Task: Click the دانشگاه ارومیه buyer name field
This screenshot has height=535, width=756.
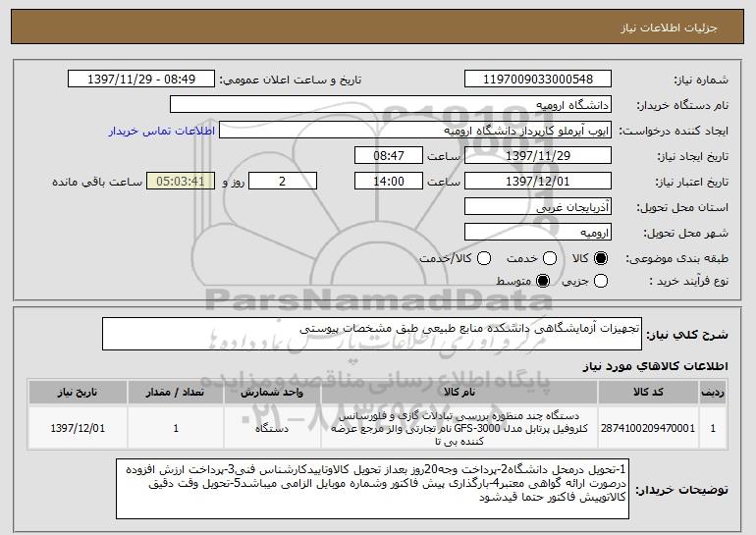Action: 391,105
